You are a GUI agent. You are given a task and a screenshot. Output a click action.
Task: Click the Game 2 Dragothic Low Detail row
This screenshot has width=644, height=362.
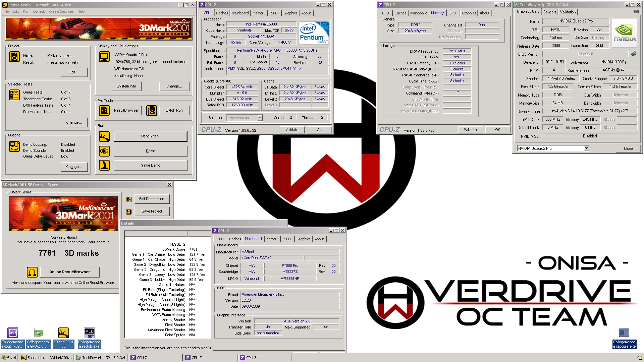(168, 264)
